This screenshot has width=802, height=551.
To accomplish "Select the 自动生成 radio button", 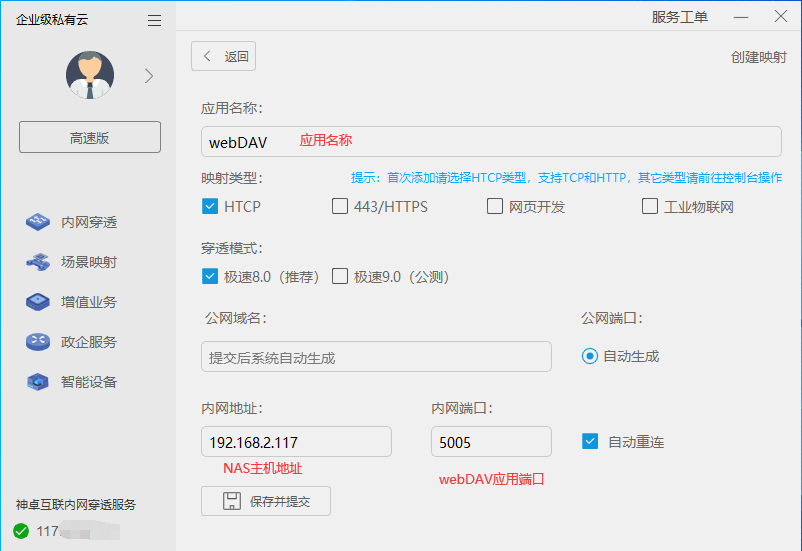I will (x=590, y=356).
